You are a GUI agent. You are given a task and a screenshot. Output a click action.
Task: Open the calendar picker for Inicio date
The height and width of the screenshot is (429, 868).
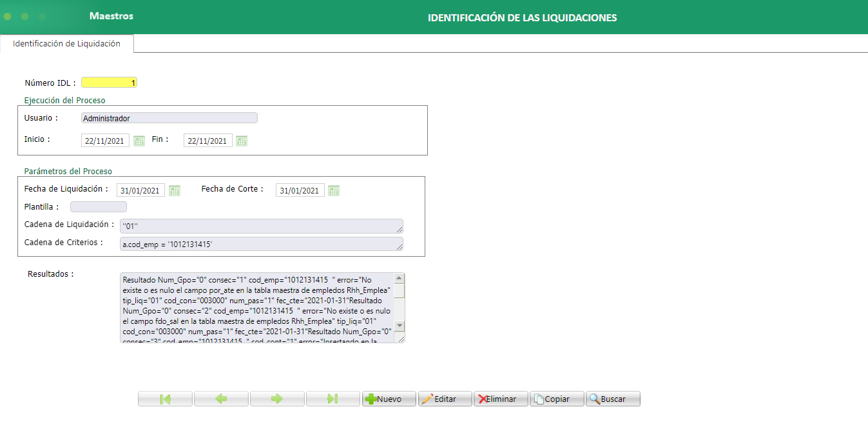coord(139,140)
